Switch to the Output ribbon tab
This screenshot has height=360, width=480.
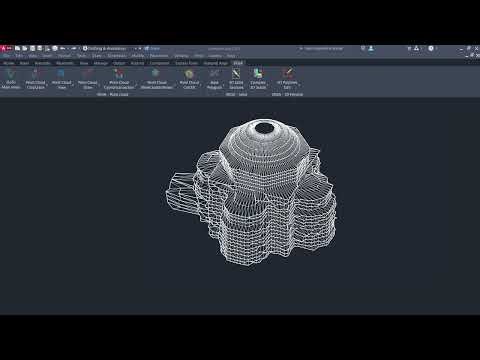(119, 63)
